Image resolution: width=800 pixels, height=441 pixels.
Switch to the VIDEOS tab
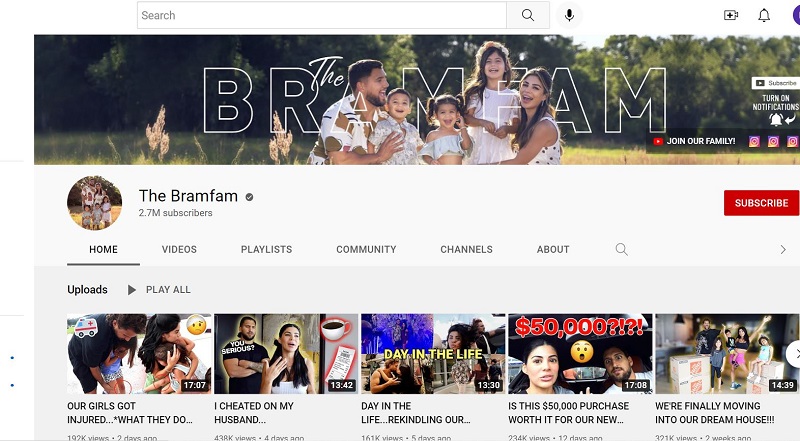tap(179, 250)
